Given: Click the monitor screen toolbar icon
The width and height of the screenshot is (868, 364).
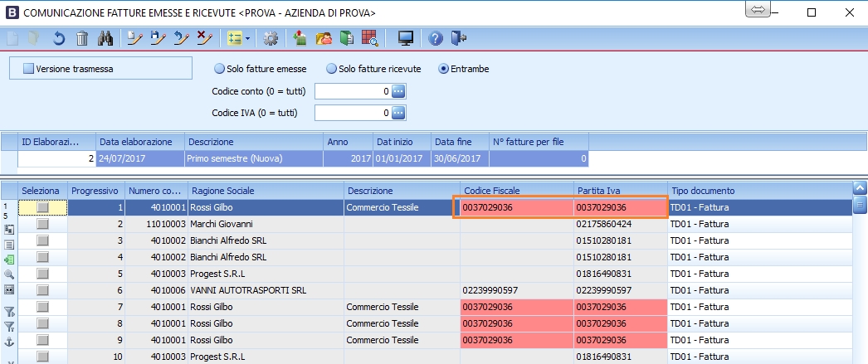Looking at the screenshot, I should coord(406,38).
